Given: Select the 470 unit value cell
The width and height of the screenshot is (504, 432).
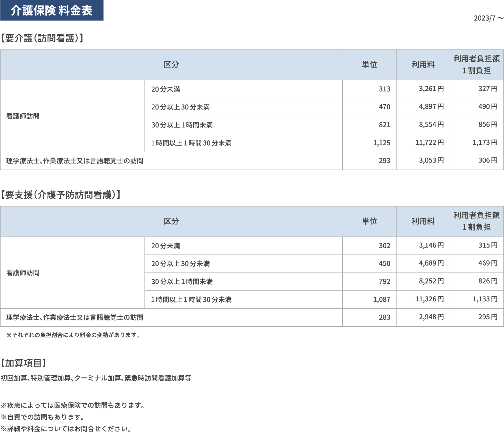Looking at the screenshot, I should [x=384, y=107].
